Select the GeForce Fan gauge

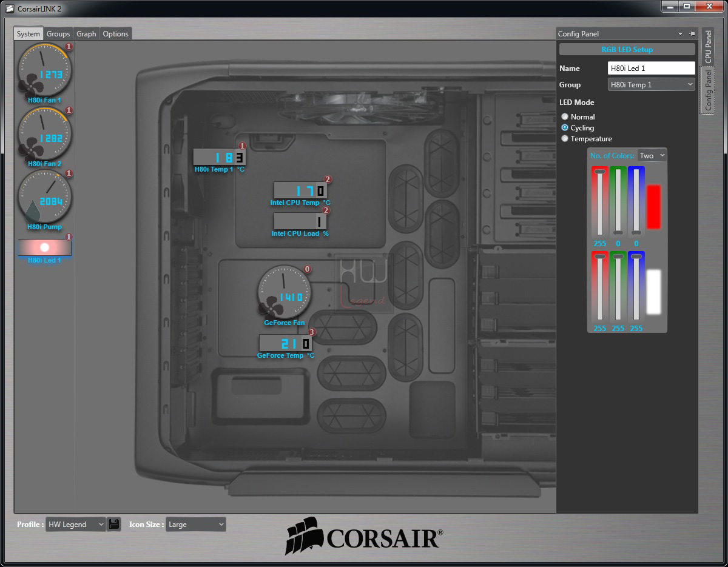(284, 292)
